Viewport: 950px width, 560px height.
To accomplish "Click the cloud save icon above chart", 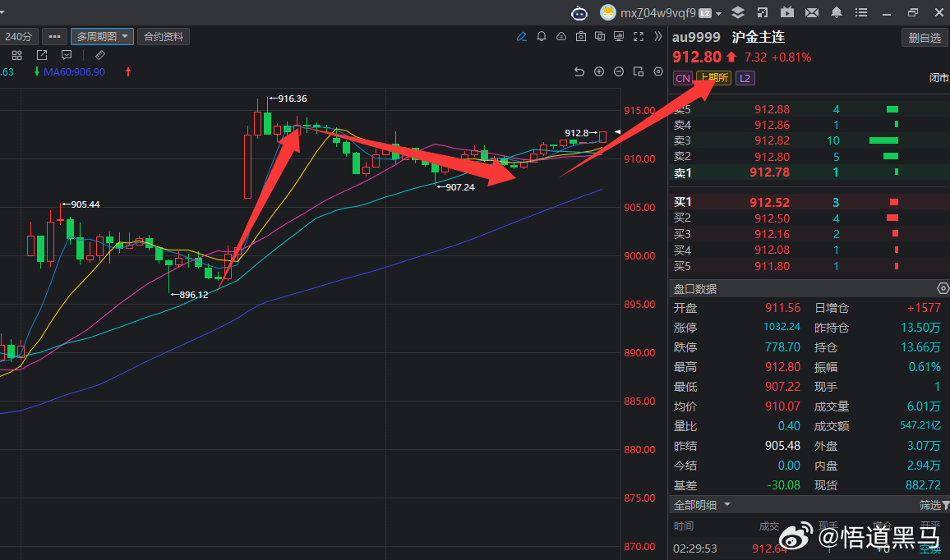I will pos(561,36).
